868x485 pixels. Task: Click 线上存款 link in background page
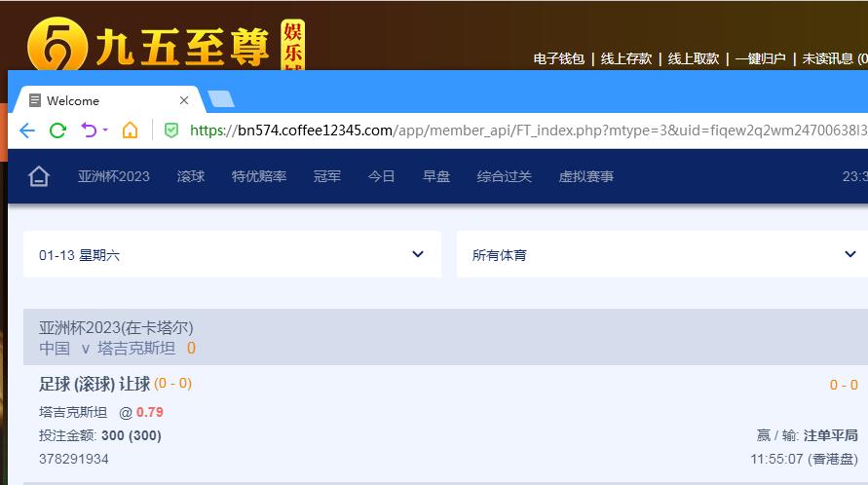tap(626, 58)
